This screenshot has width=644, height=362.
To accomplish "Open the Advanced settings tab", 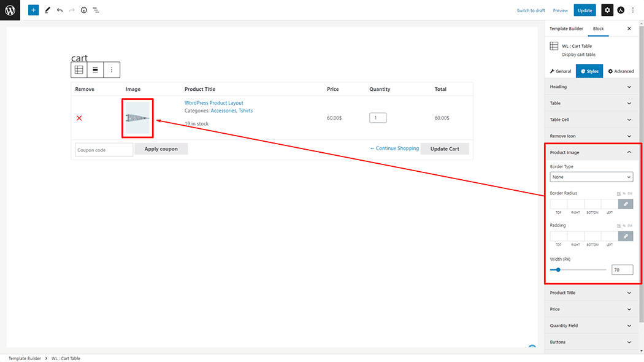I will tap(621, 71).
